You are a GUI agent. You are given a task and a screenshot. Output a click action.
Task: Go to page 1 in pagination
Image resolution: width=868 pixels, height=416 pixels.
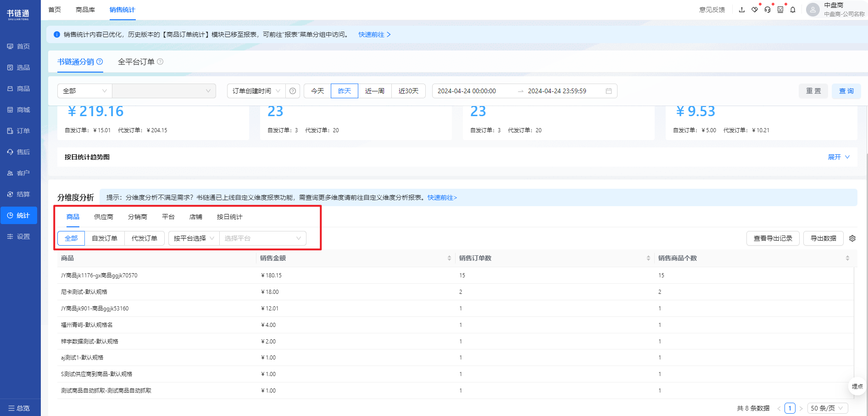(790, 408)
